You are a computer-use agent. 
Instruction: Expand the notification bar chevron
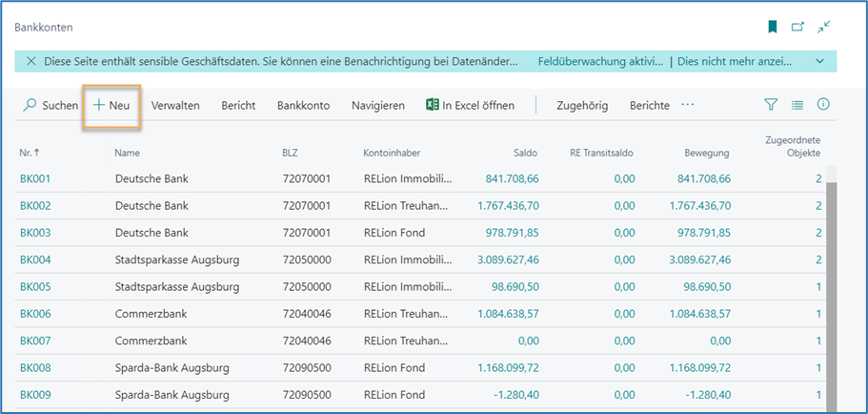click(819, 61)
